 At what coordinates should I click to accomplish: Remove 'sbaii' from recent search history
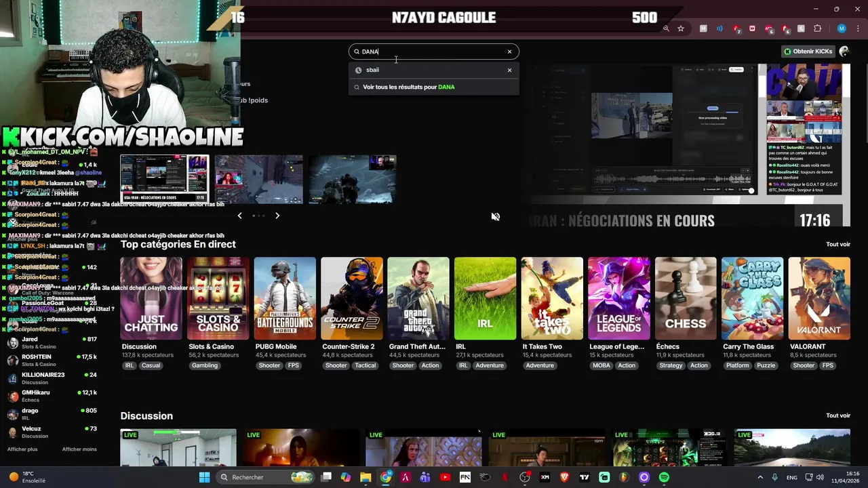pyautogui.click(x=509, y=70)
